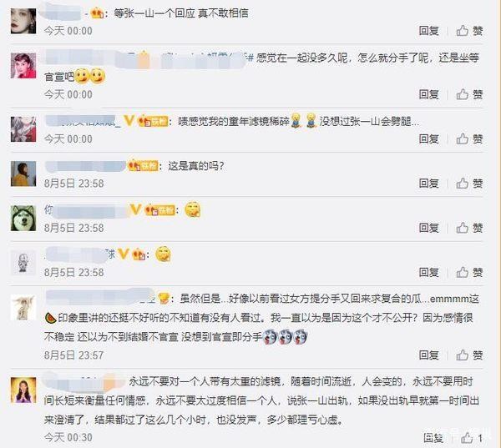The height and width of the screenshot is (448, 501).
Task: Click the fan badge in the 这是真的吗 comment
Action: click(x=144, y=166)
